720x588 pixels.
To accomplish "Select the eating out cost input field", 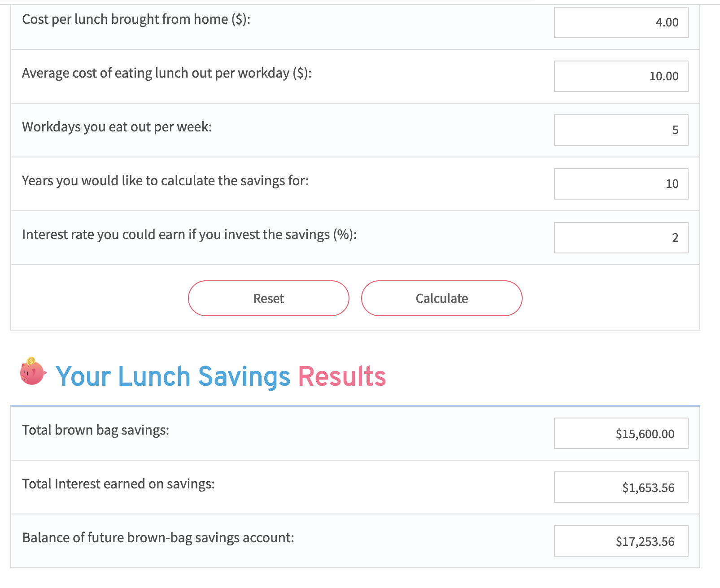I will pyautogui.click(x=621, y=76).
